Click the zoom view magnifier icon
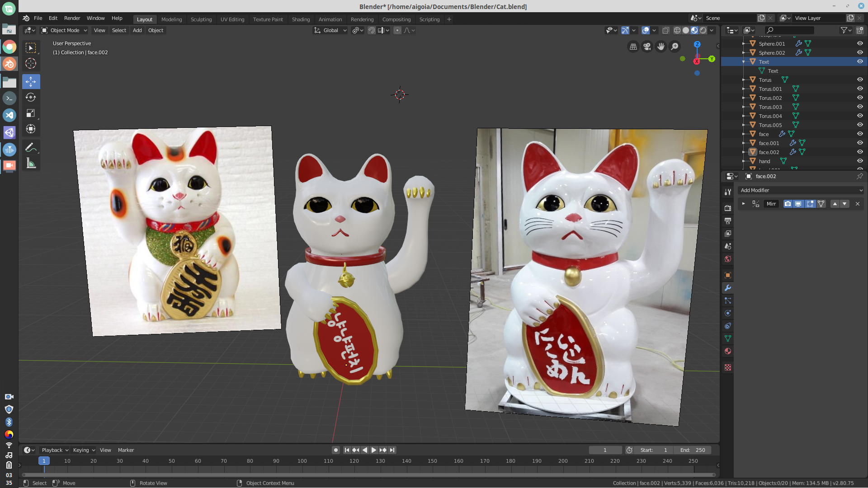Image resolution: width=868 pixels, height=488 pixels. (x=675, y=47)
